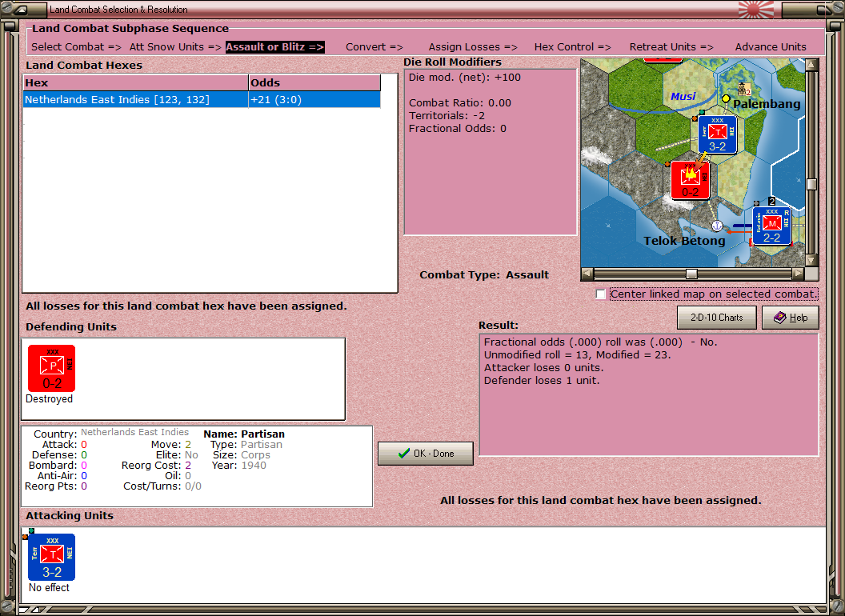The height and width of the screenshot is (616, 845).
Task: Click the 2-2 Batavia unit at Telok Betong
Action: click(x=772, y=225)
